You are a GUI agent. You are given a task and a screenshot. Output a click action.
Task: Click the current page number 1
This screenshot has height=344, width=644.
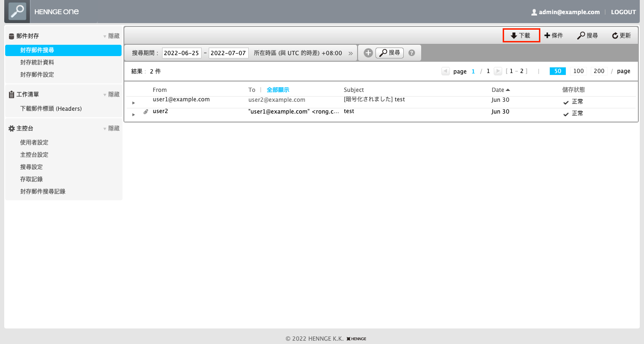point(473,72)
